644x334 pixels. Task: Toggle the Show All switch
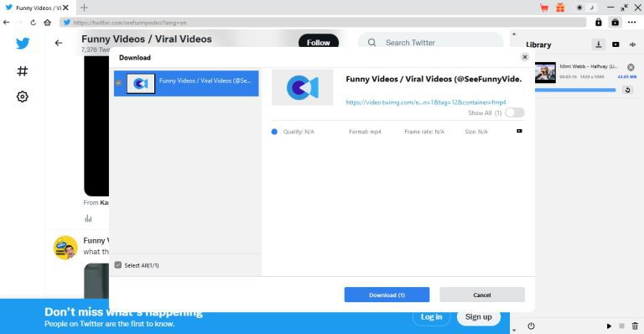(x=515, y=112)
